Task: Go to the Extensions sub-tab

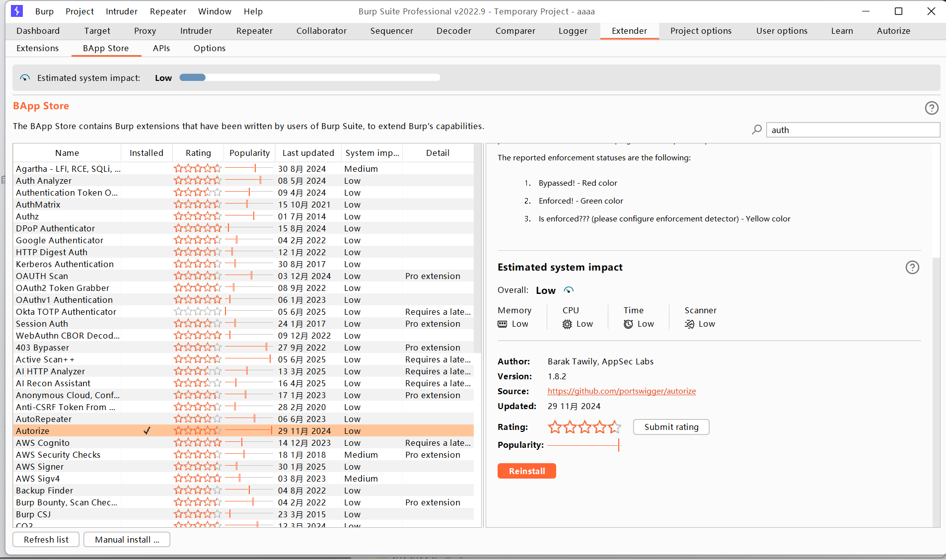Action: pyautogui.click(x=37, y=48)
